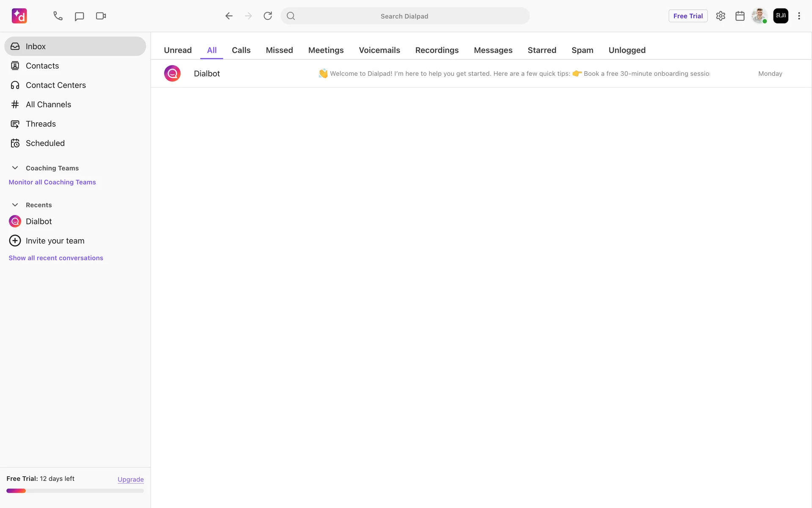812x508 pixels.
Task: Select the Unread tab
Action: [x=178, y=50]
